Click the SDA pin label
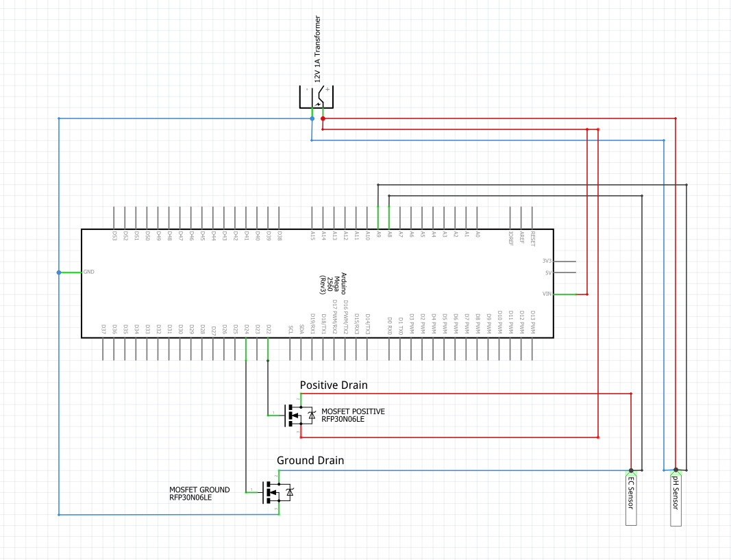The height and width of the screenshot is (560, 731). click(x=301, y=330)
